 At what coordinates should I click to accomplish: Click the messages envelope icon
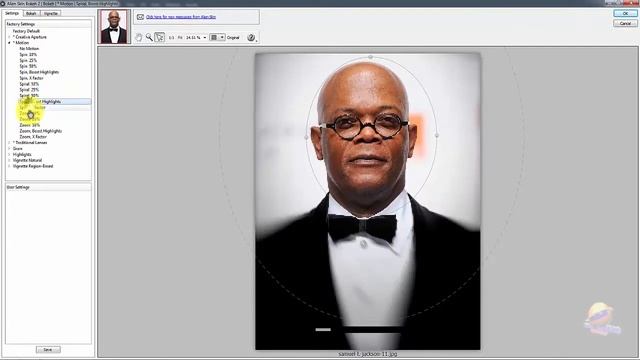(x=140, y=17)
